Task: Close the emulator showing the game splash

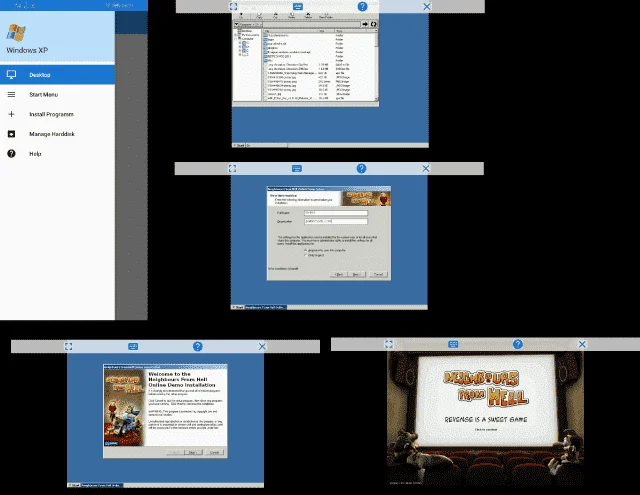Action: pos(582,344)
